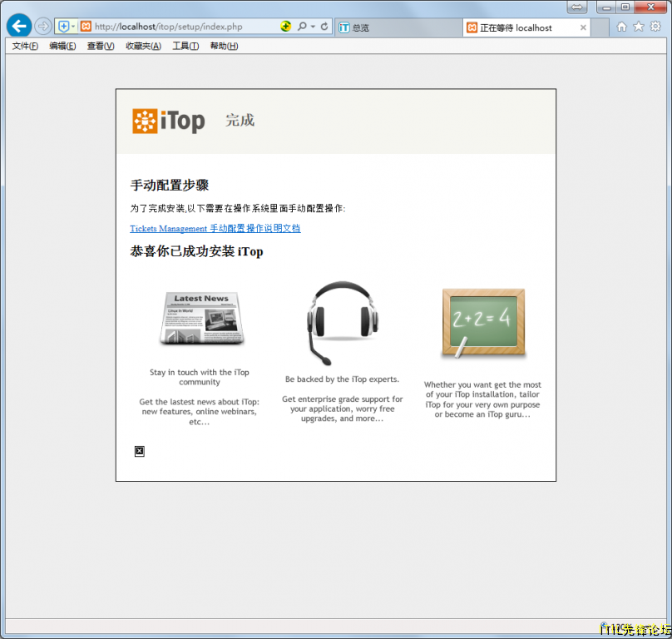The image size is (672, 639).
Task: Click the magnifier search icon in address bar
Action: pyautogui.click(x=302, y=27)
